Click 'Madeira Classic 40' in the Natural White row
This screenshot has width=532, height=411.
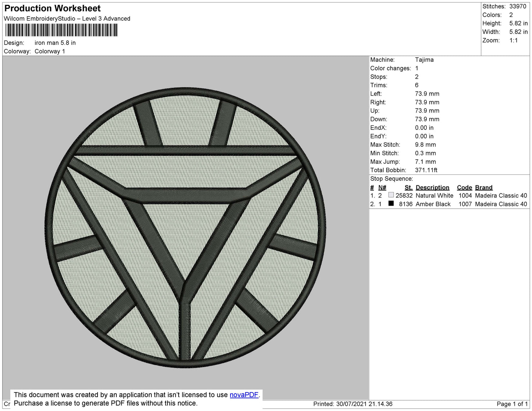pyautogui.click(x=501, y=195)
